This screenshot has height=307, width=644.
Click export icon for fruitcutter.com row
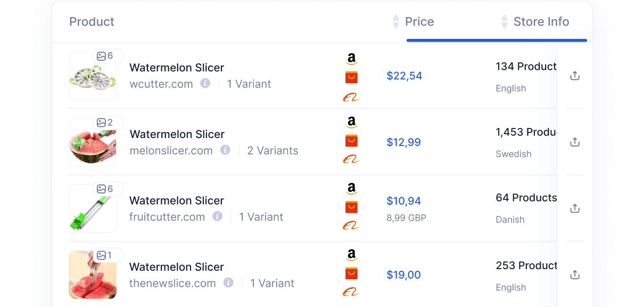coord(574,208)
